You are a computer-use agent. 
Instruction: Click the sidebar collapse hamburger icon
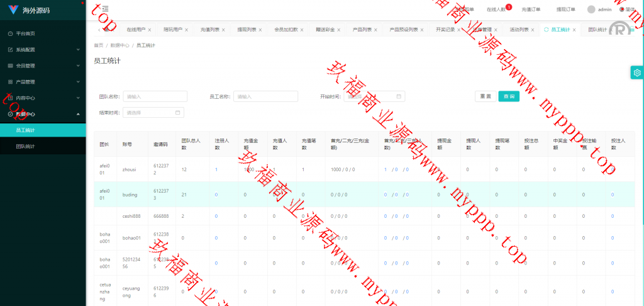click(105, 9)
